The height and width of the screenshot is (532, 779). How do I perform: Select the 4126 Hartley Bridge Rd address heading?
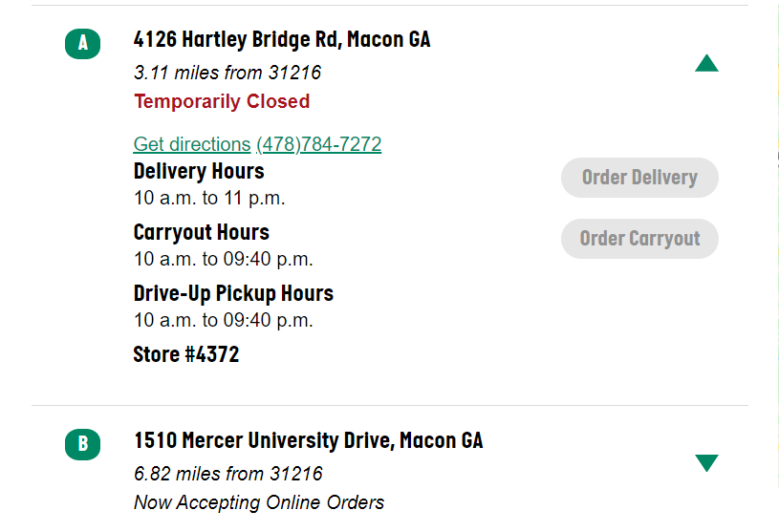(282, 39)
